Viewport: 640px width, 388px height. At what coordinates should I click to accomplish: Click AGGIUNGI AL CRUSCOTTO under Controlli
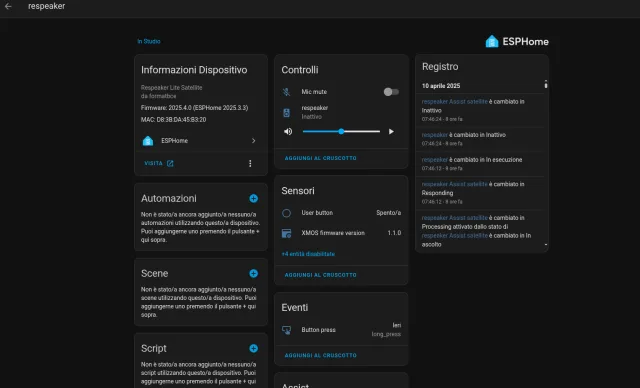320,158
